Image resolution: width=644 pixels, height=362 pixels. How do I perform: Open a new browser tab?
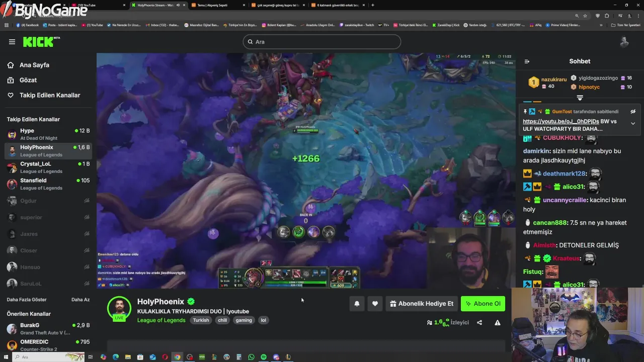pos(373,5)
